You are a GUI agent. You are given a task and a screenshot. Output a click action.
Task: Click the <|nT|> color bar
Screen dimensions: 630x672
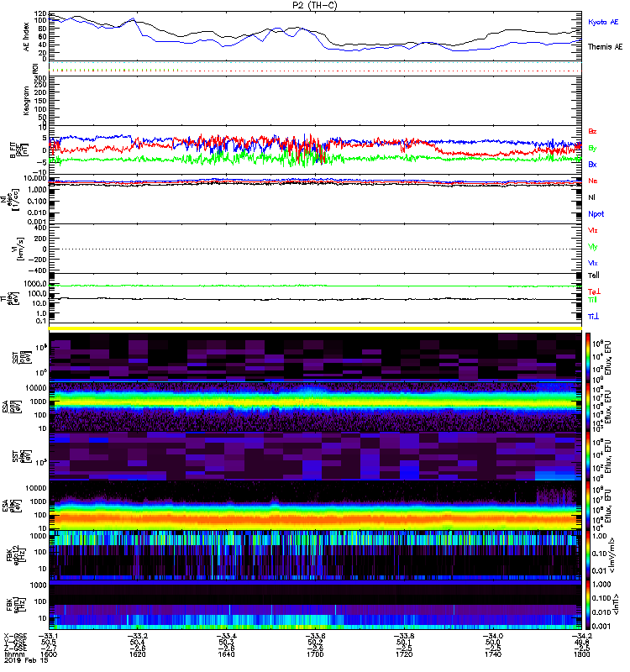tap(588, 605)
